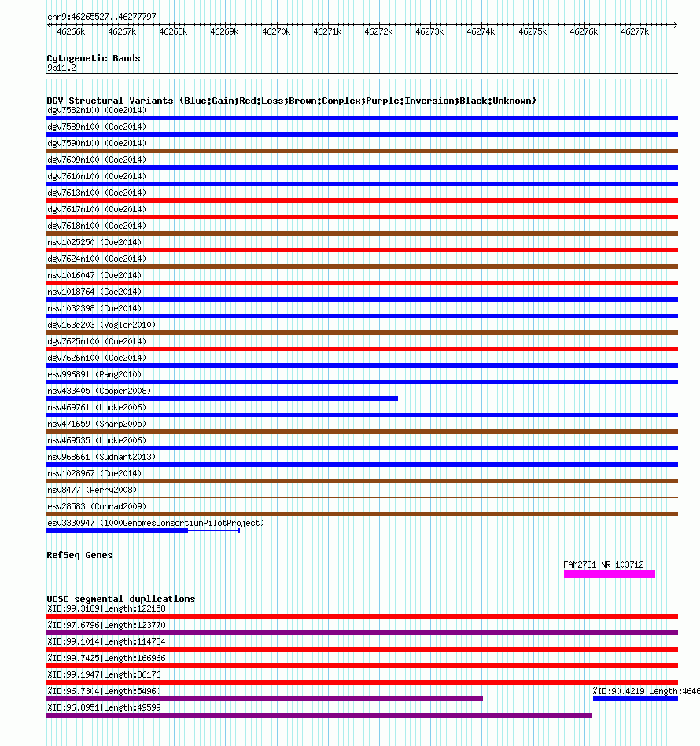Click dgv7617n100 (Coe2014) label

97,209
